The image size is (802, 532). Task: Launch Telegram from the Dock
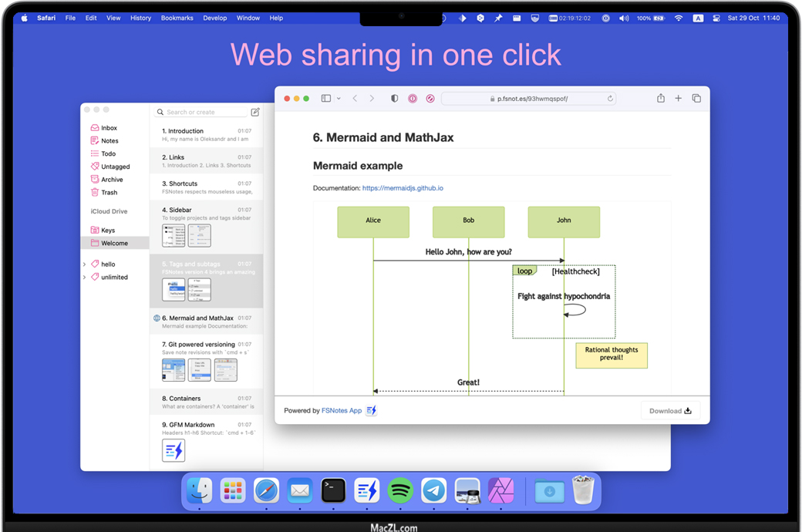click(434, 490)
